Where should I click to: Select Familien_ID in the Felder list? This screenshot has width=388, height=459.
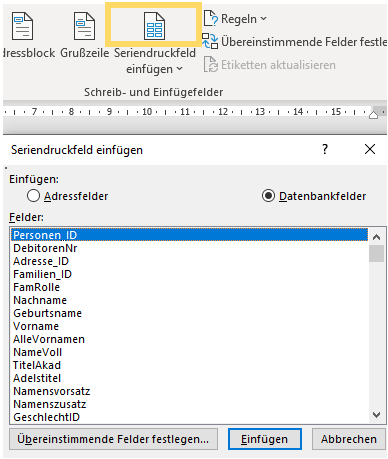click(190, 274)
